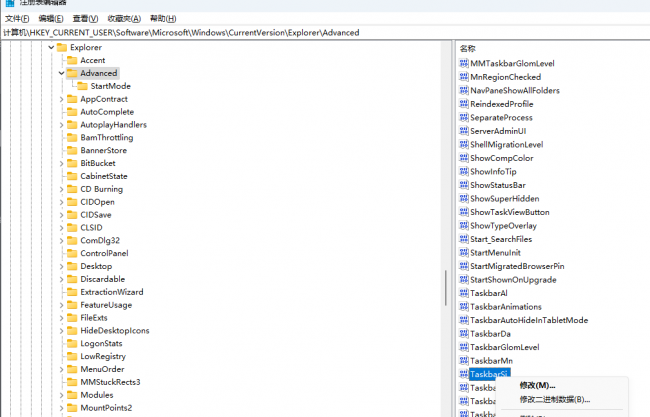Collapse the Explorer tree node

point(51,47)
